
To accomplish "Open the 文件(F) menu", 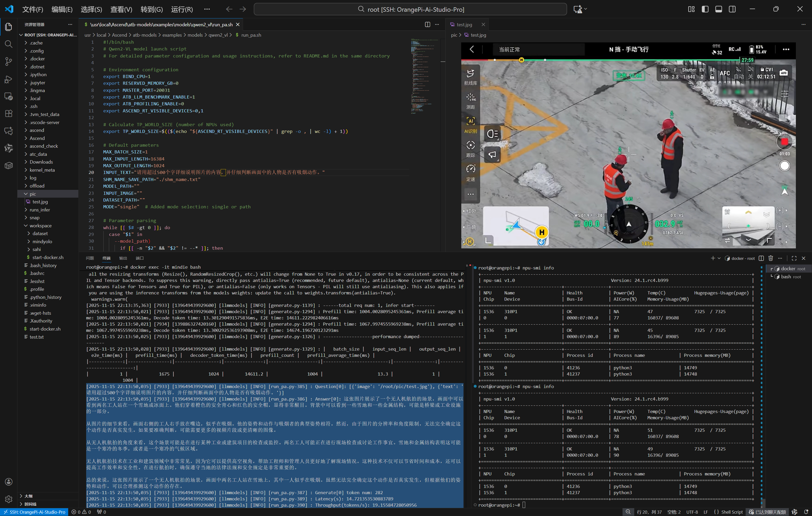I will coord(32,9).
